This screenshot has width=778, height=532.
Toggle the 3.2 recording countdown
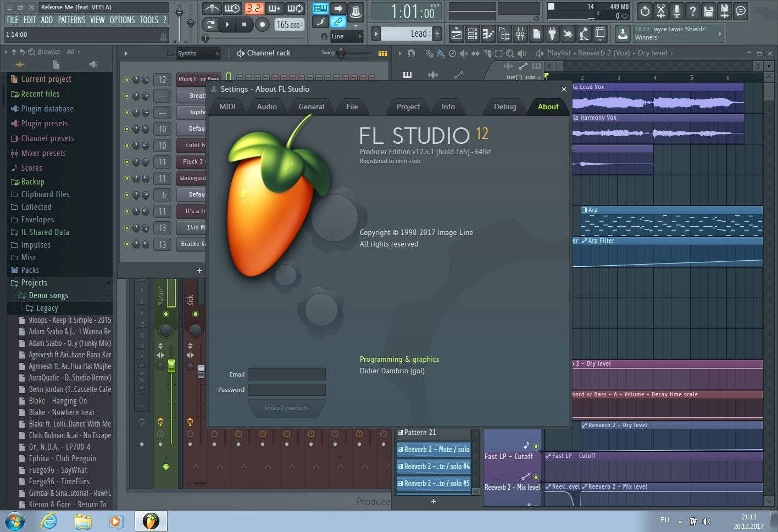point(254,8)
